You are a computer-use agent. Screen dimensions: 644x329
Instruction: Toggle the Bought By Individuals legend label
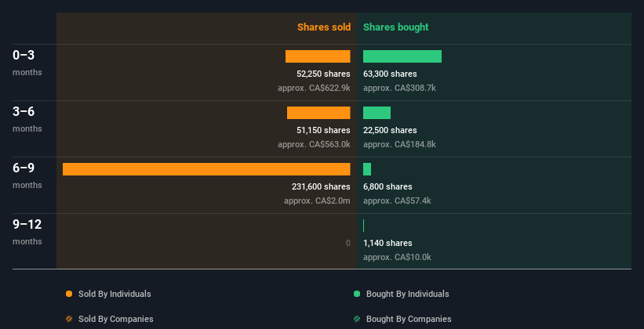pos(407,294)
